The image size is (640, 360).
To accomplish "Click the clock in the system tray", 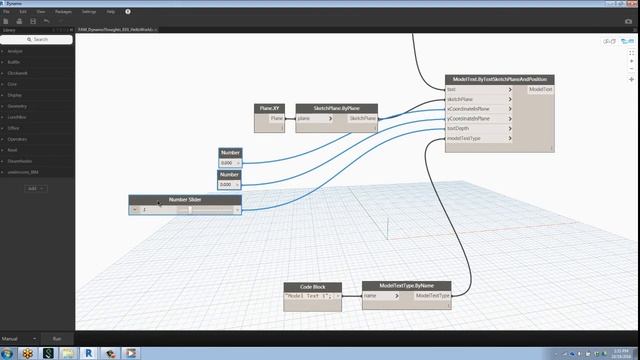I will (620, 353).
